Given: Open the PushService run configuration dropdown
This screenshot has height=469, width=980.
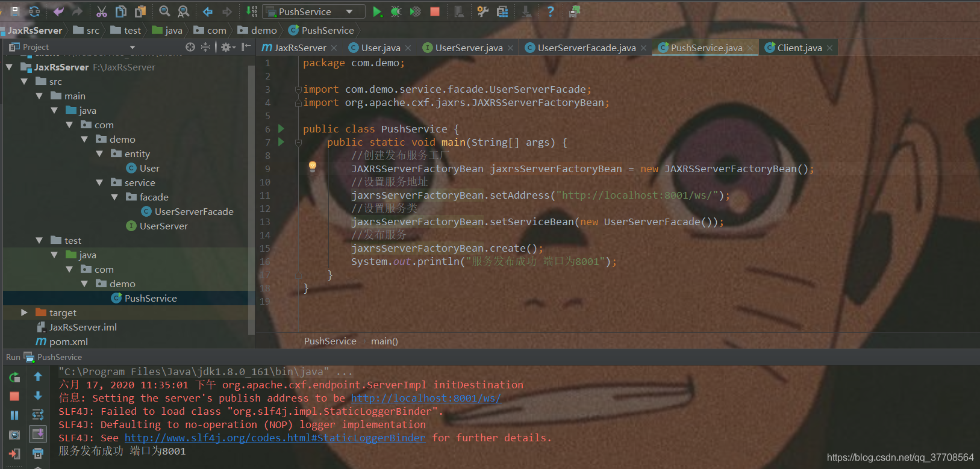Looking at the screenshot, I should pyautogui.click(x=314, y=11).
